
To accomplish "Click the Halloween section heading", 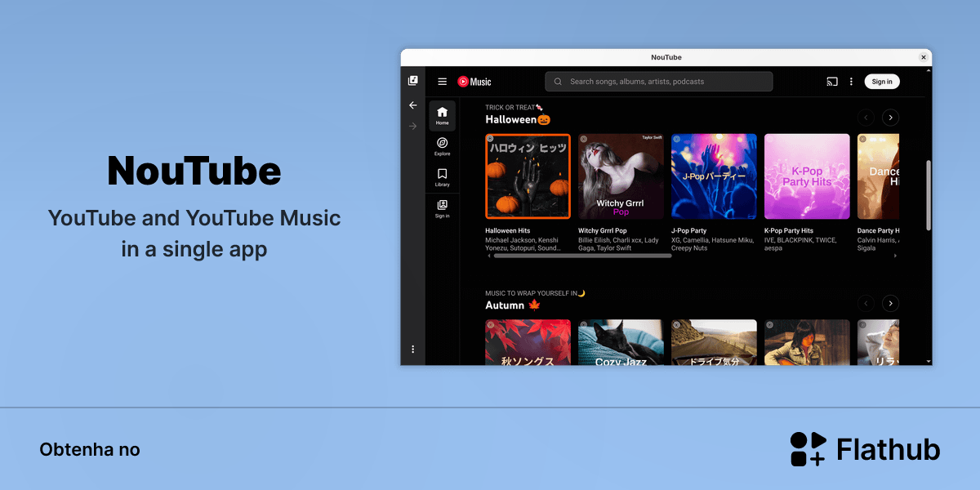I will tap(518, 119).
